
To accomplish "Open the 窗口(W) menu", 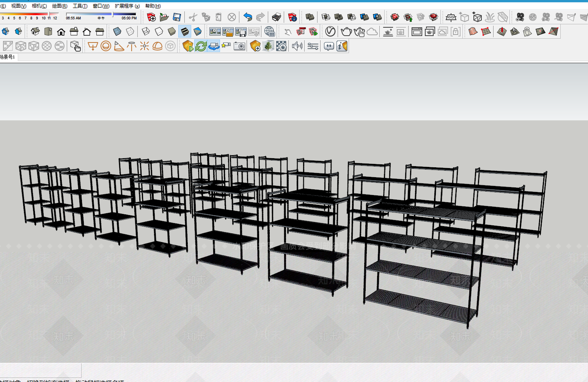I will point(101,6).
